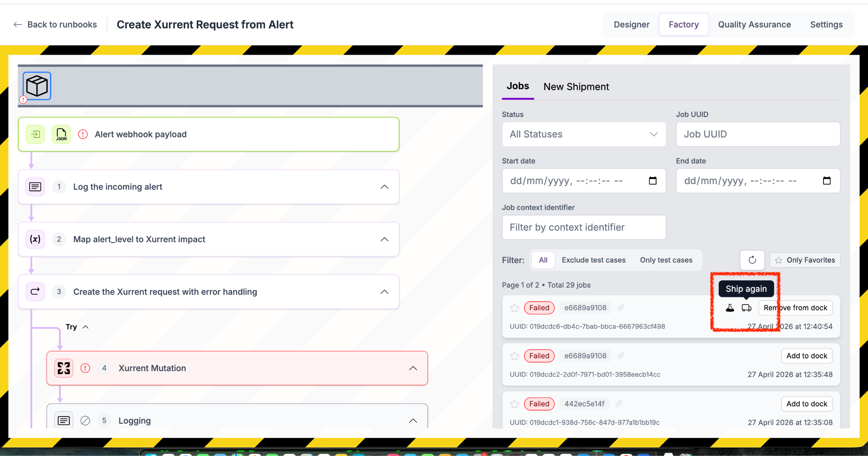Click the JSON file icon in Alert webhook payload

(x=61, y=134)
